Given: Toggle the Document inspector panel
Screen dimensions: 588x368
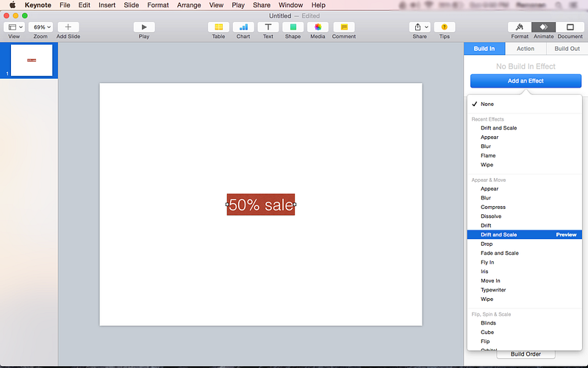Looking at the screenshot, I should pos(570,27).
